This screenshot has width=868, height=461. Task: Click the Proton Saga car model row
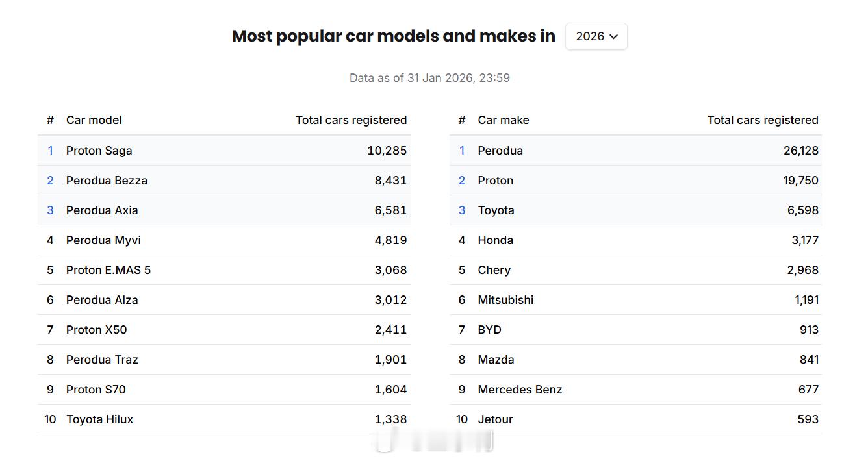click(99, 151)
